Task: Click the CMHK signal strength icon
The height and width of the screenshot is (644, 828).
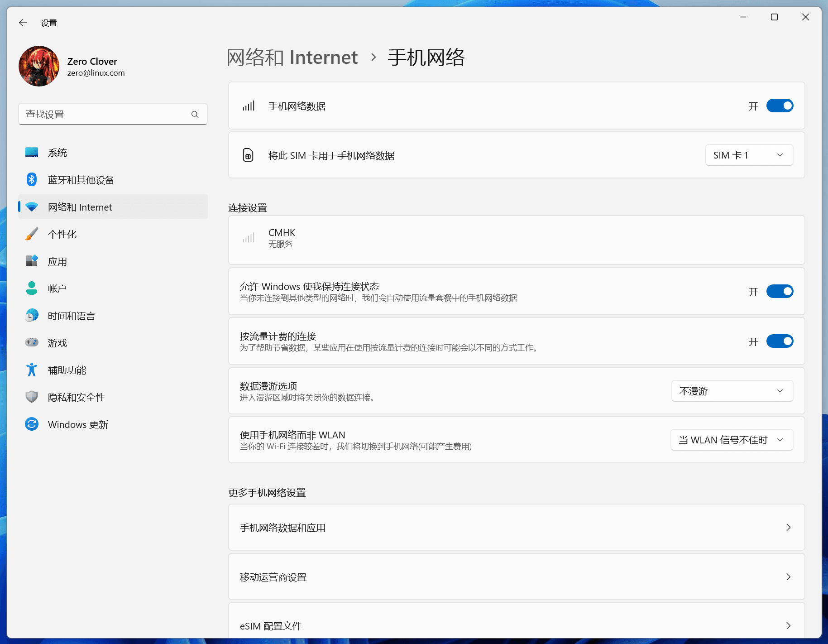Action: [249, 238]
